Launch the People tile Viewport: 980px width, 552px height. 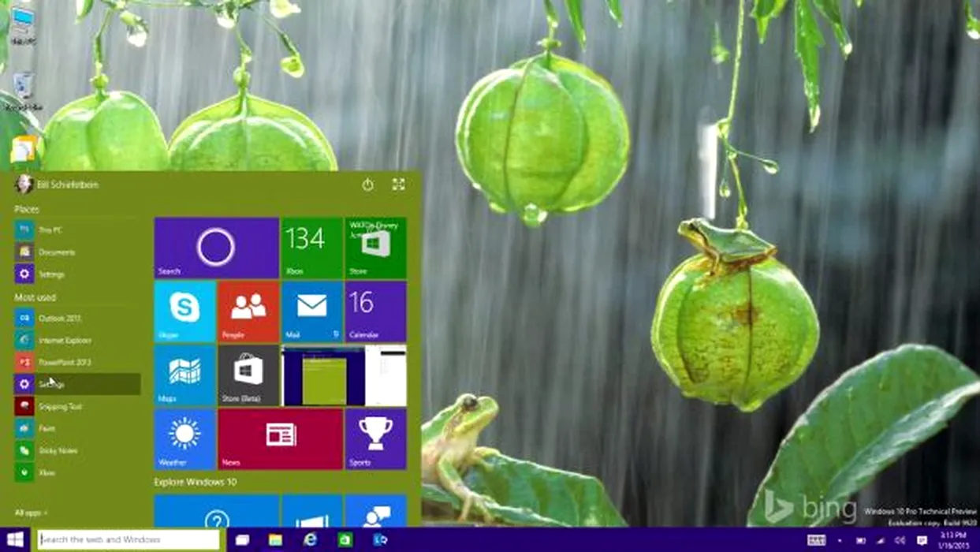[248, 311]
